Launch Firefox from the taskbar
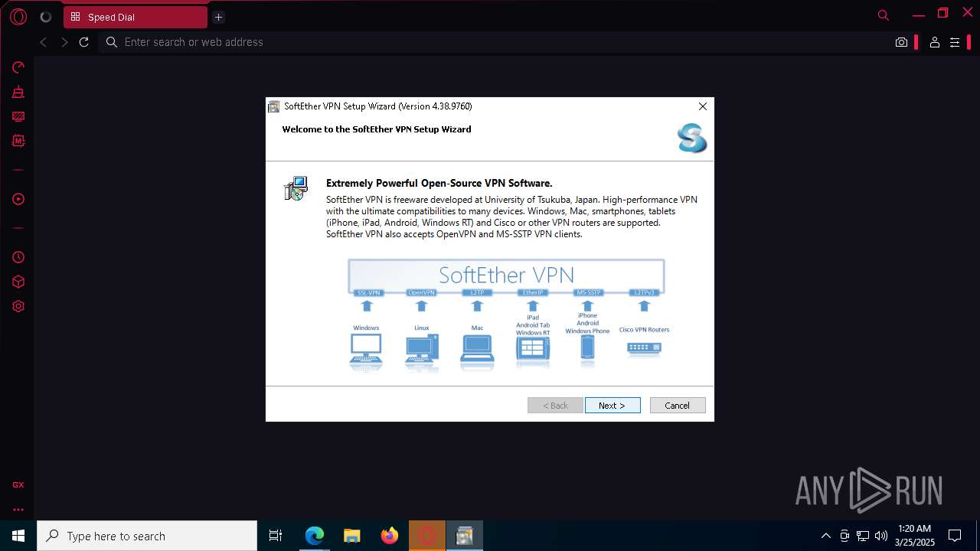The width and height of the screenshot is (980, 551). pyautogui.click(x=390, y=536)
